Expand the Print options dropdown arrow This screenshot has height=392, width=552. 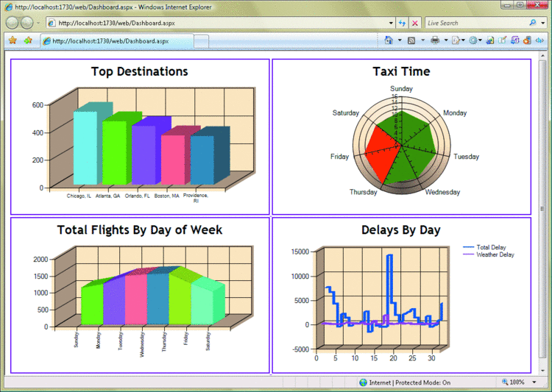tap(446, 40)
